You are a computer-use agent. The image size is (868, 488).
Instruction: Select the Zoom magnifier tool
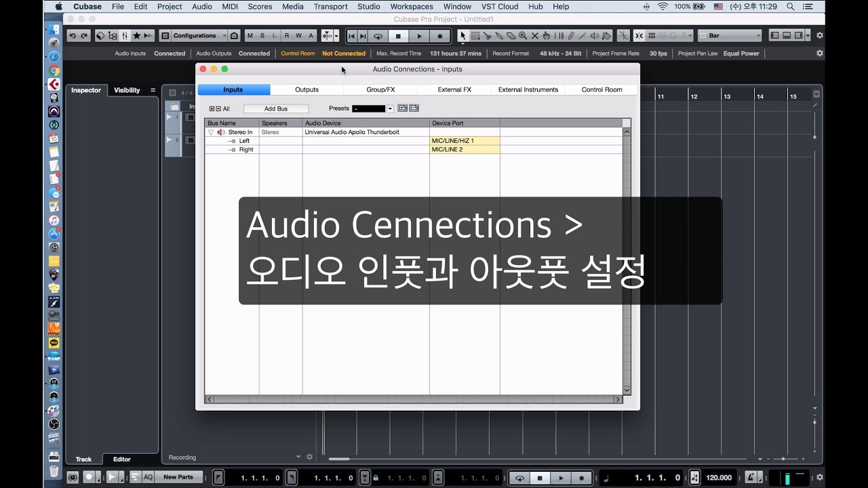pos(523,36)
